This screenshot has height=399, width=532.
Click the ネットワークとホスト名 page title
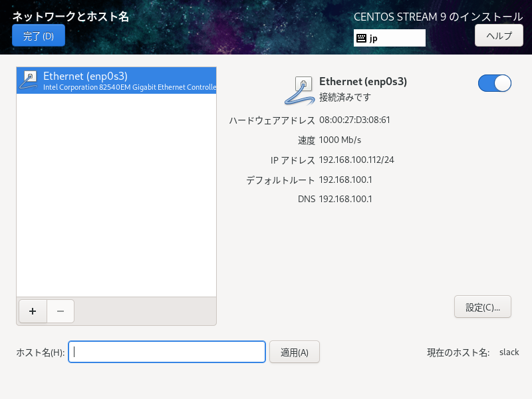[x=70, y=16]
